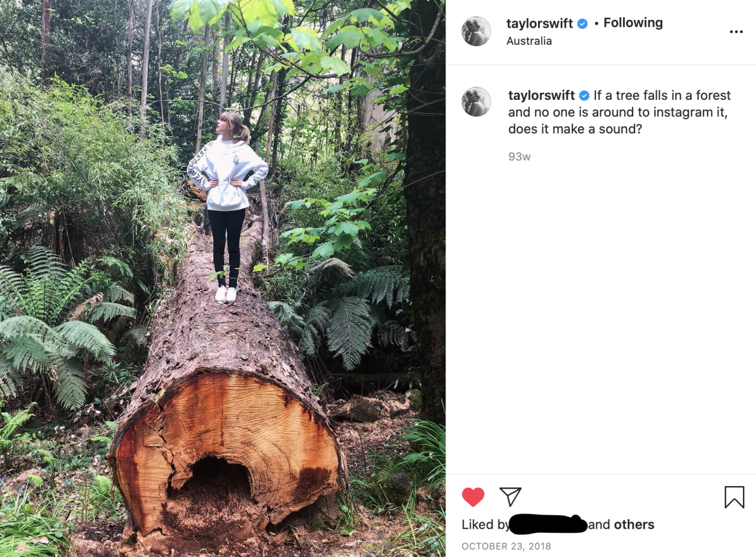Viewport: 756px width, 557px height.
Task: Click the profile avatar in post header
Action: tap(476, 31)
